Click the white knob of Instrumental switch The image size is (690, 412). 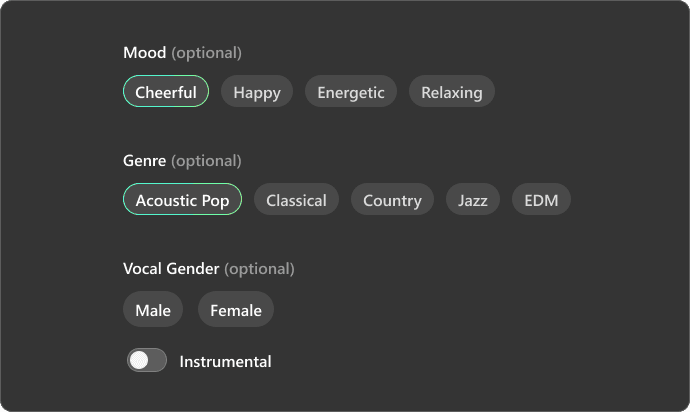pos(139,360)
